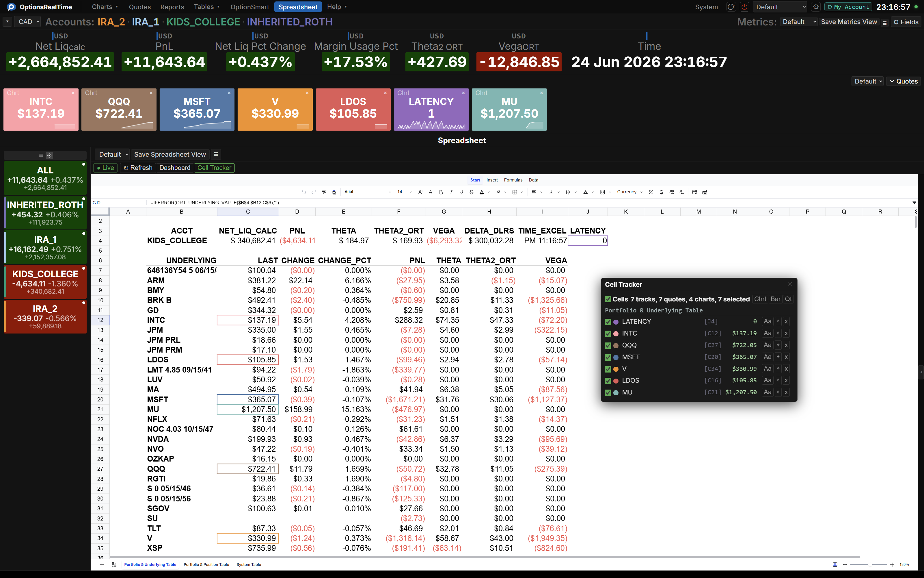Screen dimensions: 924x578
Task: Click the decrease decimal places icon
Action: [x=682, y=192]
